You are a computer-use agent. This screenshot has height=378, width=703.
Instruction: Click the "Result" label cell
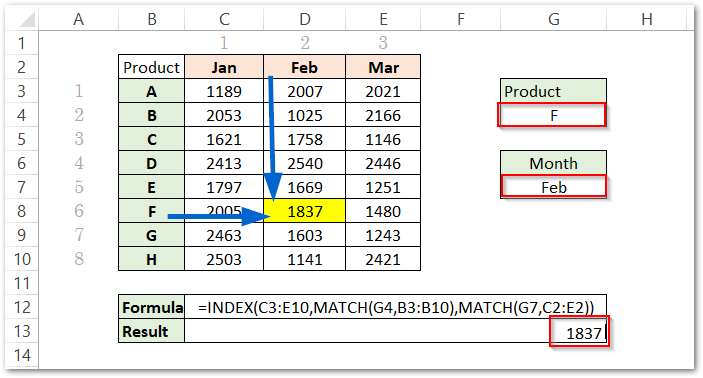(x=152, y=331)
